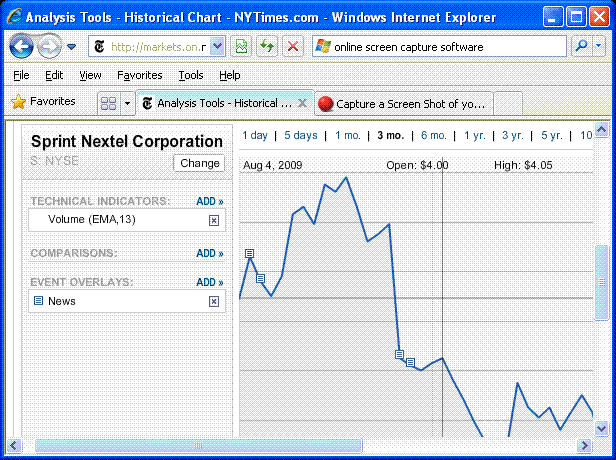Open recent pages dropdown next to Forward
Image resolution: width=616 pixels, height=460 pixels.
coord(72,47)
